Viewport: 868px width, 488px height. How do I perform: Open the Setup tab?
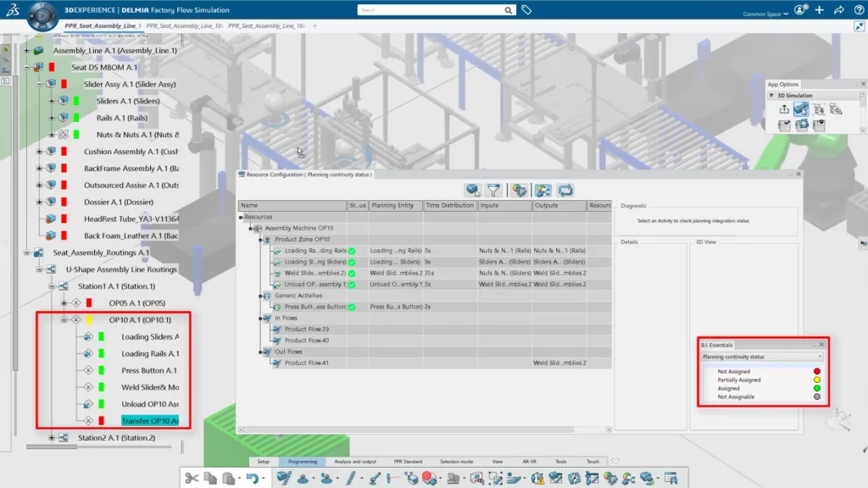pyautogui.click(x=263, y=462)
